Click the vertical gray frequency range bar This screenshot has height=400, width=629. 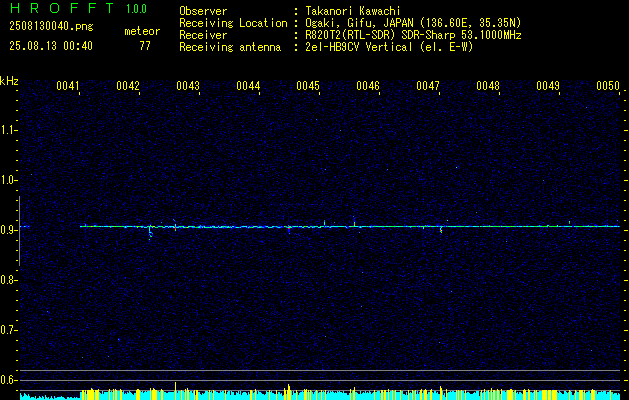coord(19,231)
